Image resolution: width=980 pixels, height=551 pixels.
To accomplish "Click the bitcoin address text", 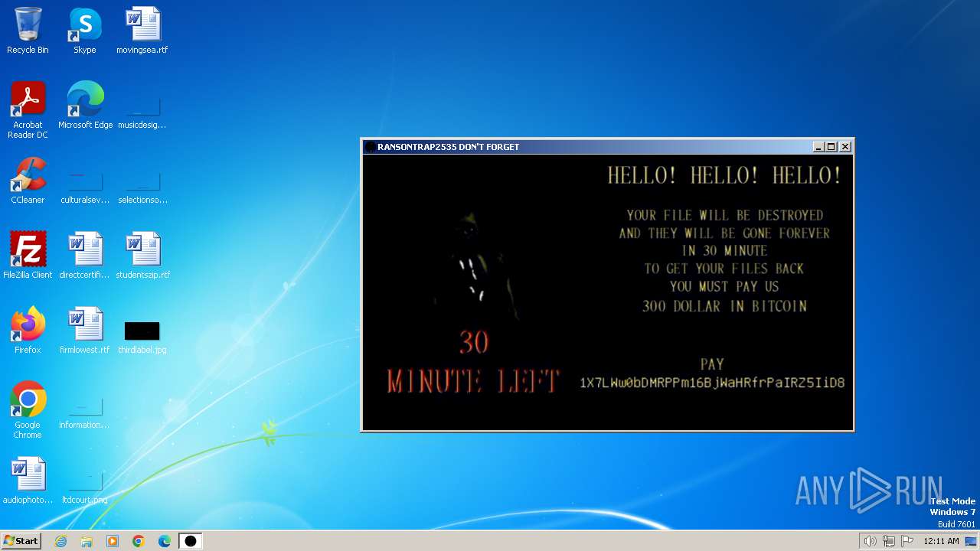I will [x=712, y=383].
